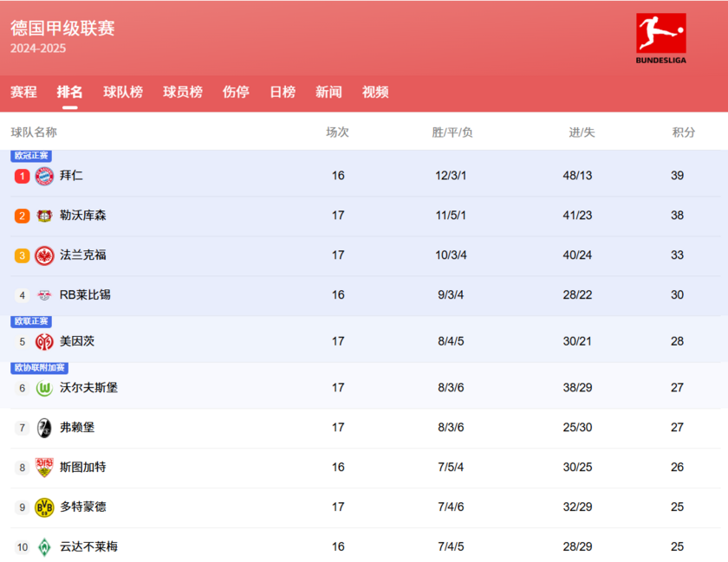
Task: Click the 拜仁 team name link
Action: tap(73, 175)
